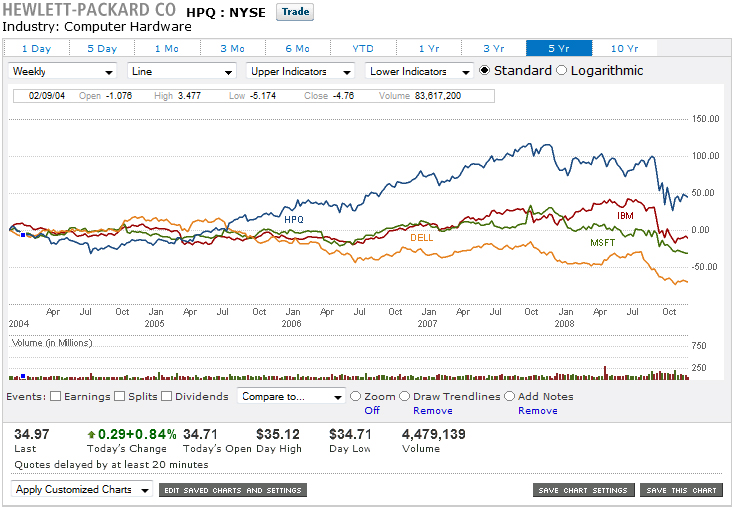This screenshot has width=734, height=510.
Task: Select the Draw Trendlines radio button
Action: (x=404, y=396)
